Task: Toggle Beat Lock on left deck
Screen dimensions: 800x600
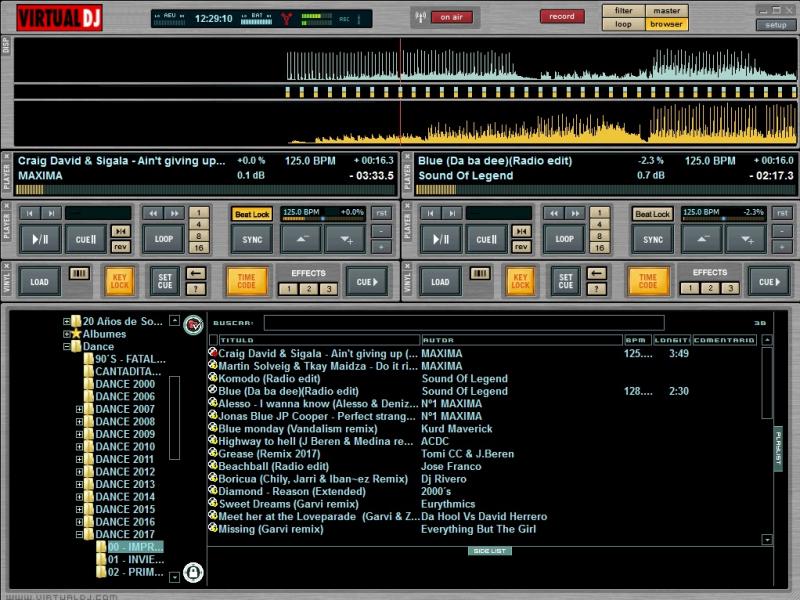Action: click(252, 214)
